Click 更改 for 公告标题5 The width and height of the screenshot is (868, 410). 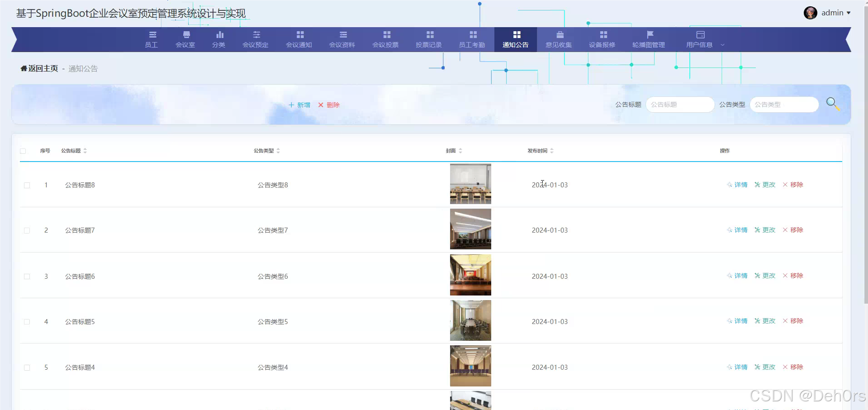pos(765,321)
